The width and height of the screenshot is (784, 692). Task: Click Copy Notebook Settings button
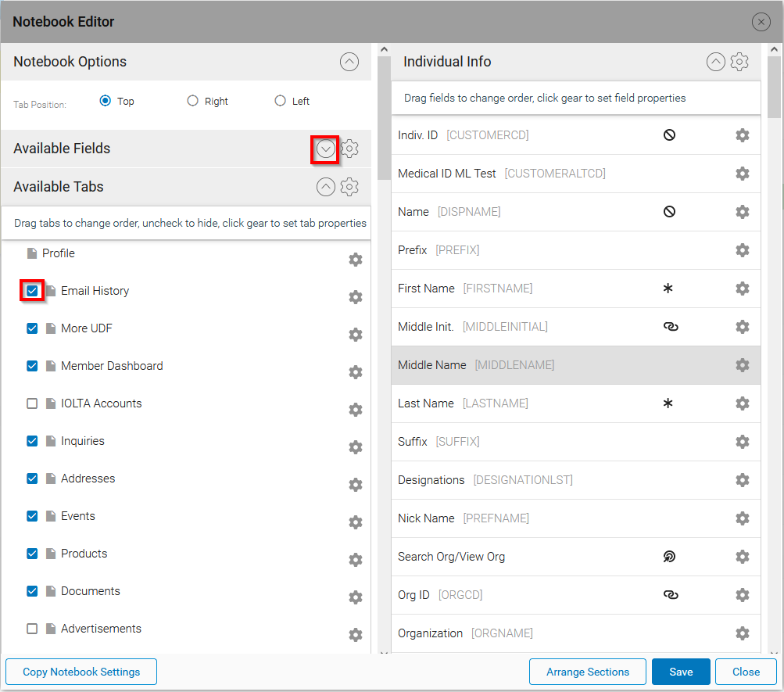coord(81,672)
